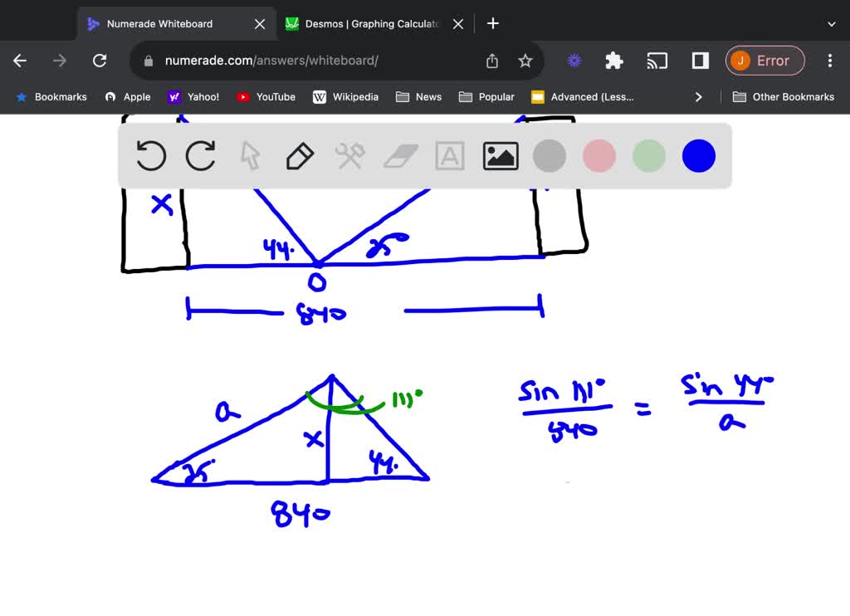Click the insert Image icon on the toolbar
This screenshot has width=850, height=616.
click(x=499, y=155)
